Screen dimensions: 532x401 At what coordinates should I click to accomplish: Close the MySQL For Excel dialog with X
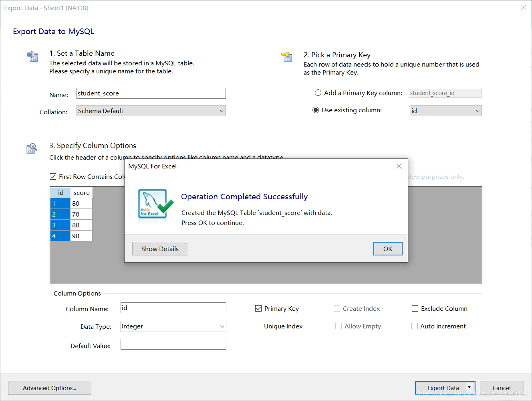pos(399,166)
